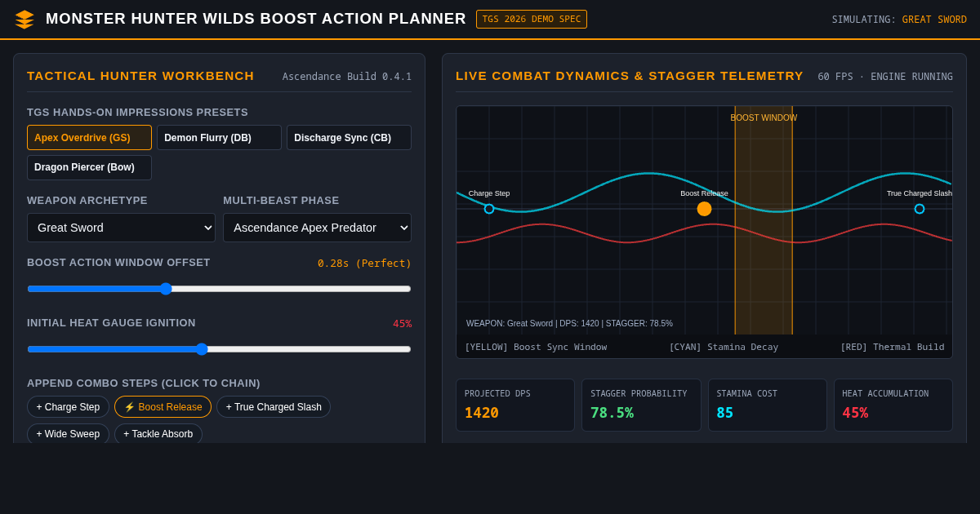This screenshot has height=514, width=980.
Task: Click the Monster Hunter Wilds planner title
Action: coord(256,19)
